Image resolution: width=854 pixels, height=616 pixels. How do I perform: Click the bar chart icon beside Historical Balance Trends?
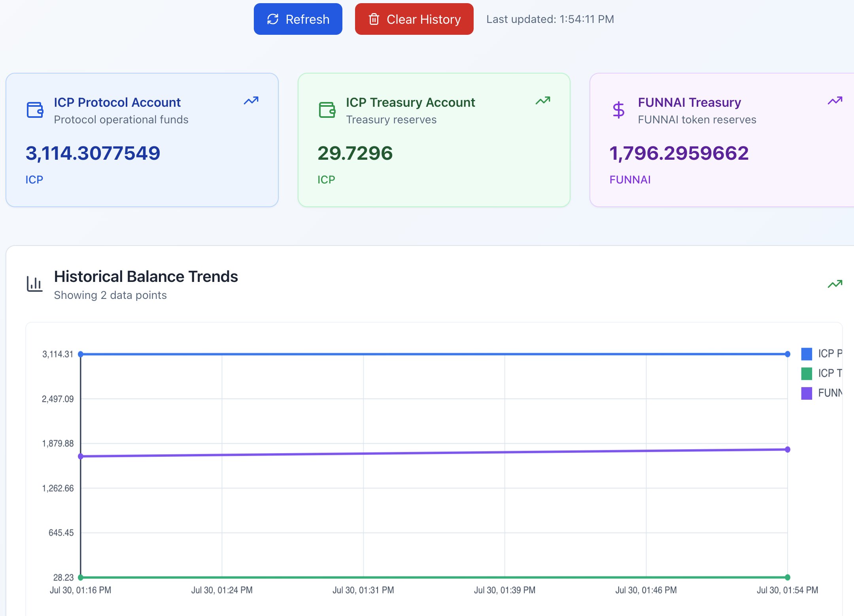point(35,284)
